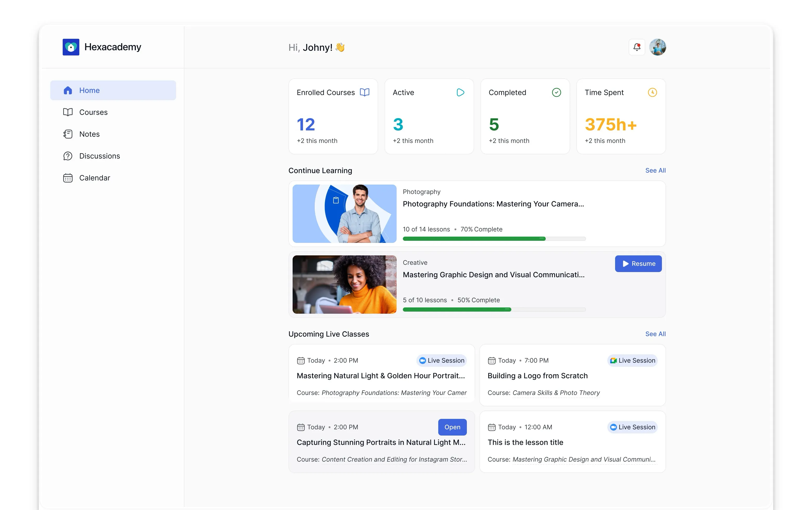Open course link Content Creation and Editing for Instagram

394,460
